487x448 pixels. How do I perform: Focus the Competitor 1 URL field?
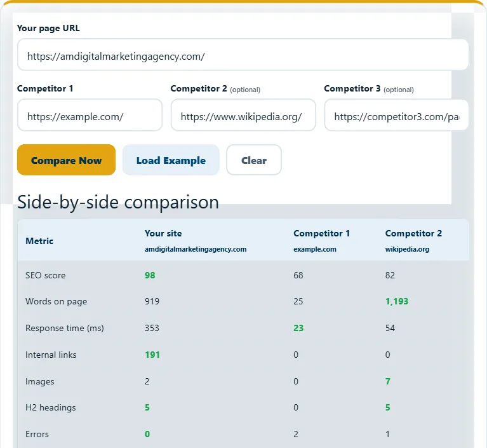[90, 115]
